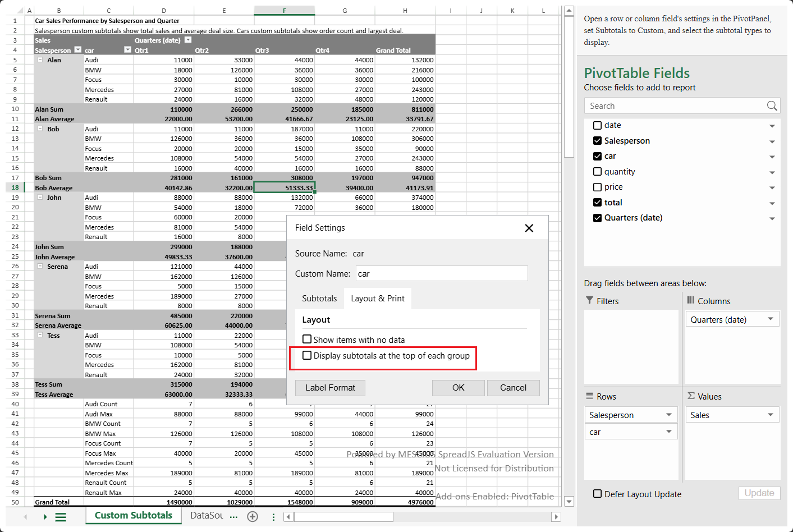Image resolution: width=793 pixels, height=532 pixels.
Task: Enable Display subtotals at top of each group
Action: [x=307, y=355]
